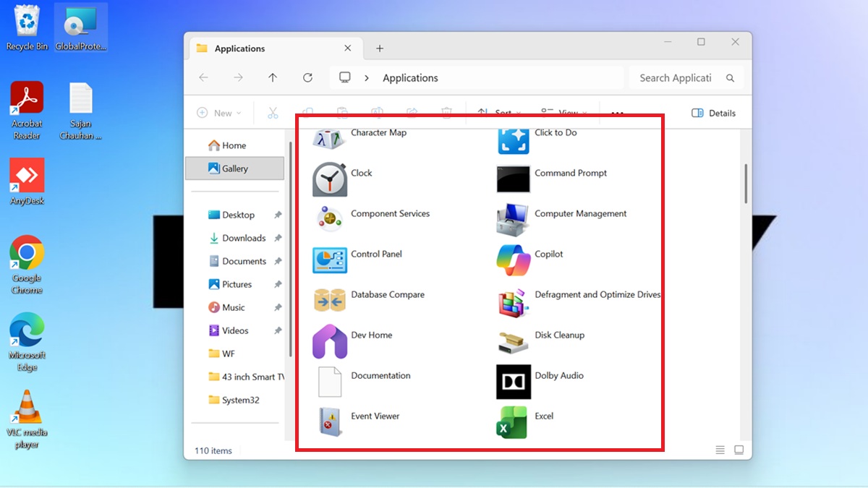Open the Event Viewer icon
Screen dimensions: 868x488
(330, 422)
